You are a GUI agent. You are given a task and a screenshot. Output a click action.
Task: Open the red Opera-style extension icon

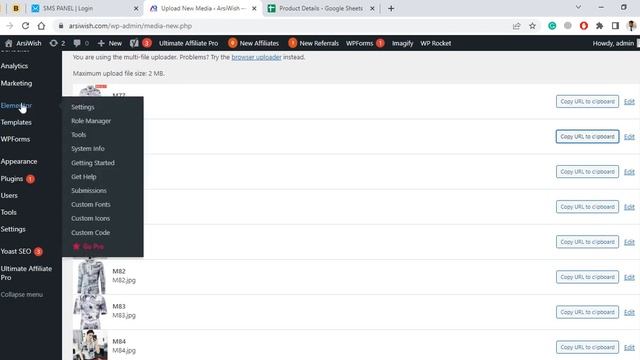coord(584,26)
